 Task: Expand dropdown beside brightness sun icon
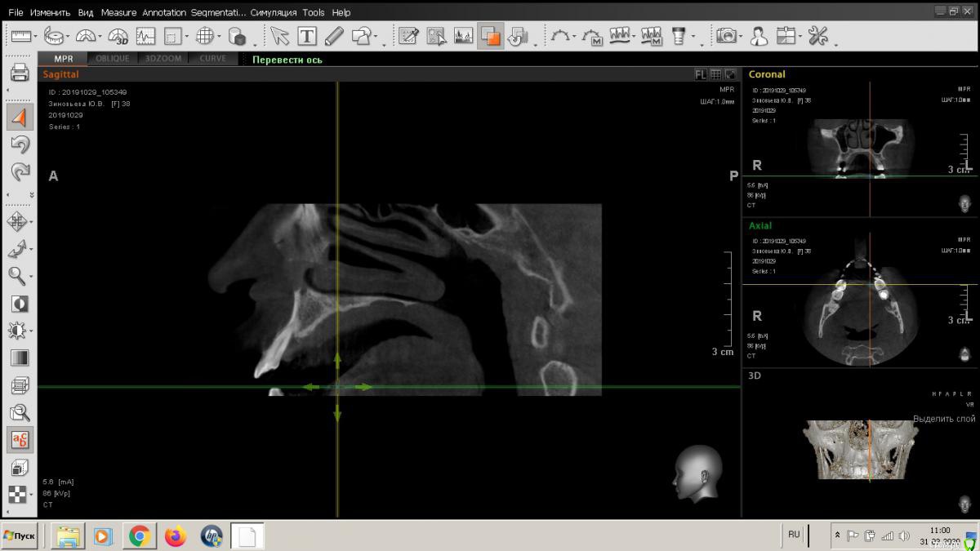32,331
